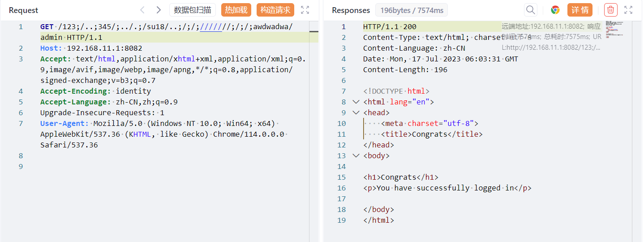The image size is (644, 242).
Task: Expand the Responses panel to fullscreen
Action: click(x=628, y=10)
